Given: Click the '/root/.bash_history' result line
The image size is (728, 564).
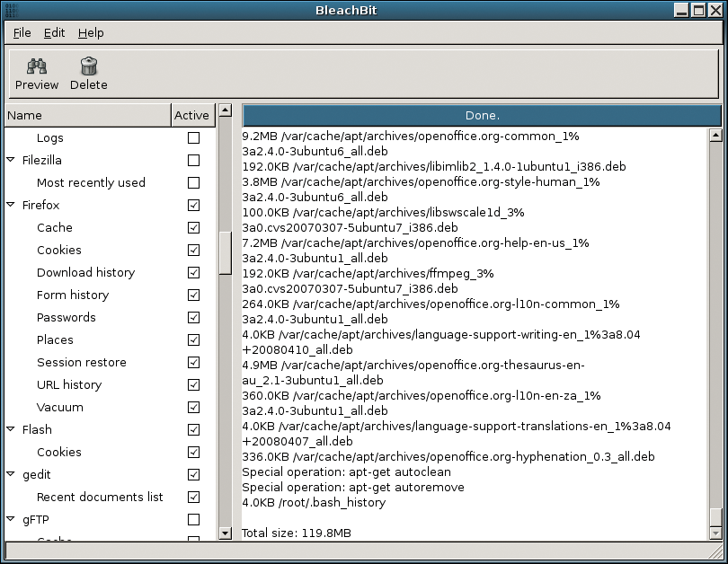Looking at the screenshot, I should pos(314,503).
